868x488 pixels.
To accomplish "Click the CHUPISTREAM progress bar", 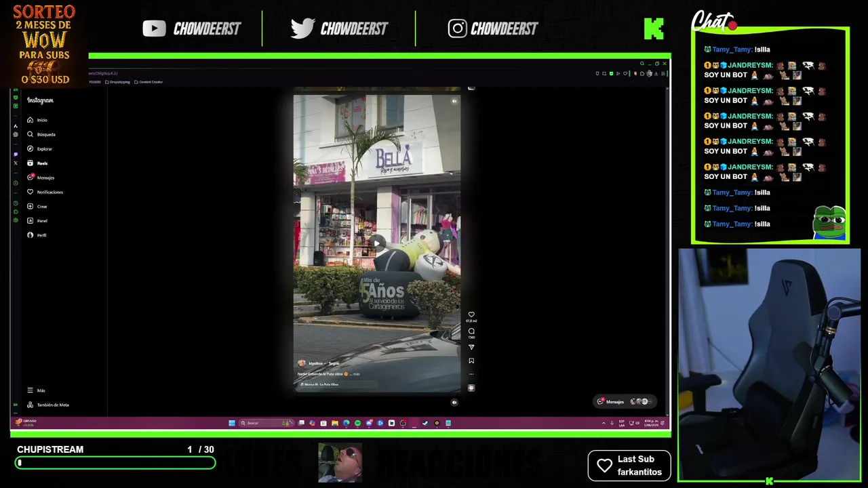I will 115,463.
